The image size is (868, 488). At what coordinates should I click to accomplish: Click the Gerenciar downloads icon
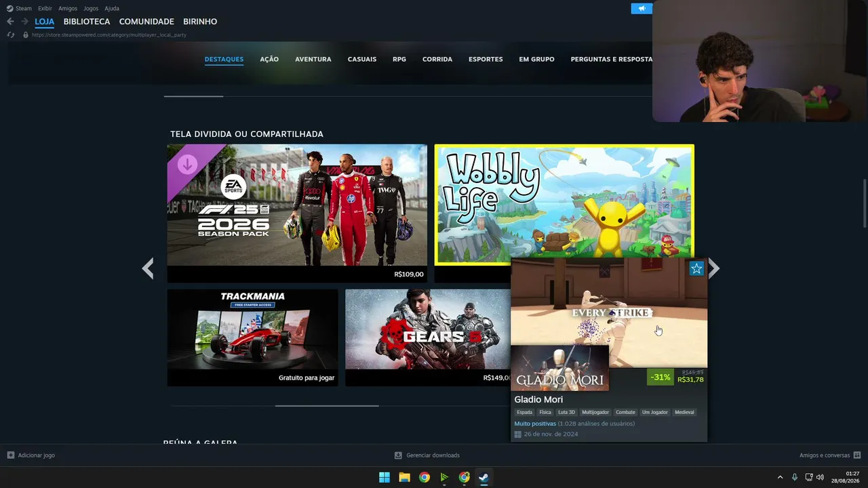click(398, 455)
